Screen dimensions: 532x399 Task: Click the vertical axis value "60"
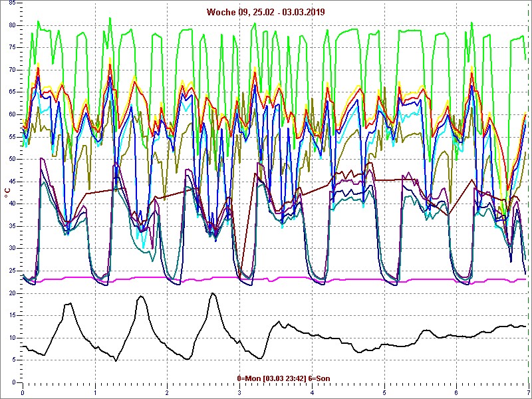(12, 114)
